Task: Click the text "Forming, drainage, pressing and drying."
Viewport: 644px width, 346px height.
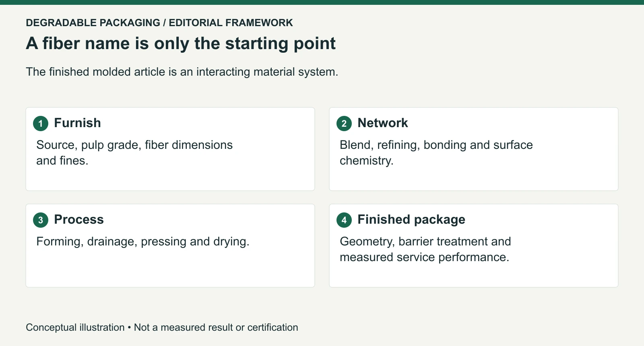Action: click(143, 241)
